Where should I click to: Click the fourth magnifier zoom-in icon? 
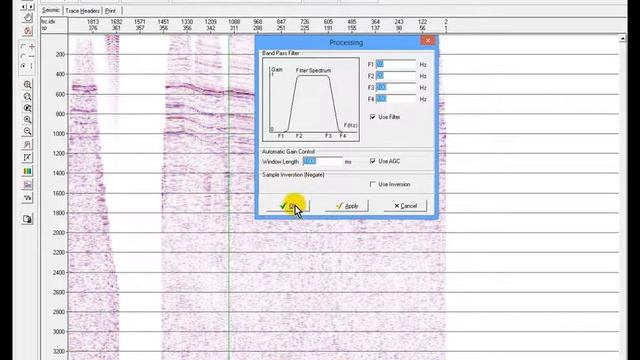click(x=27, y=120)
